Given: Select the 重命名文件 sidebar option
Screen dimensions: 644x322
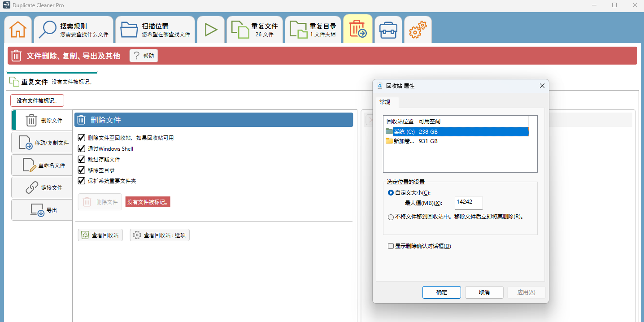Looking at the screenshot, I should 41,165.
